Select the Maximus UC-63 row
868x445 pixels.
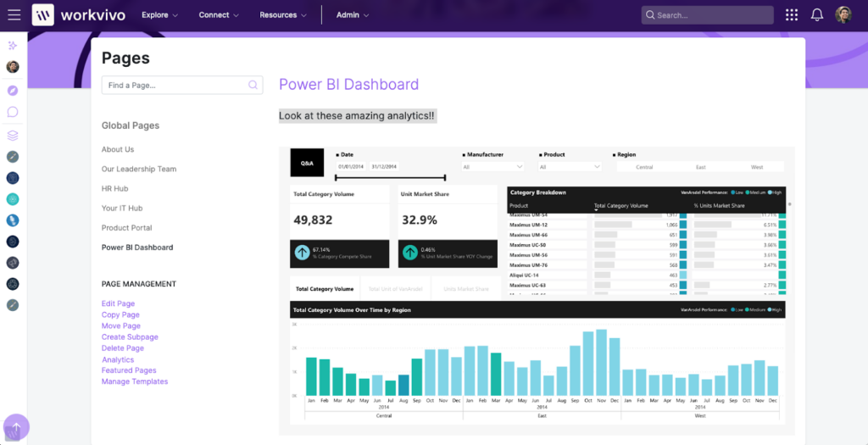coord(647,285)
